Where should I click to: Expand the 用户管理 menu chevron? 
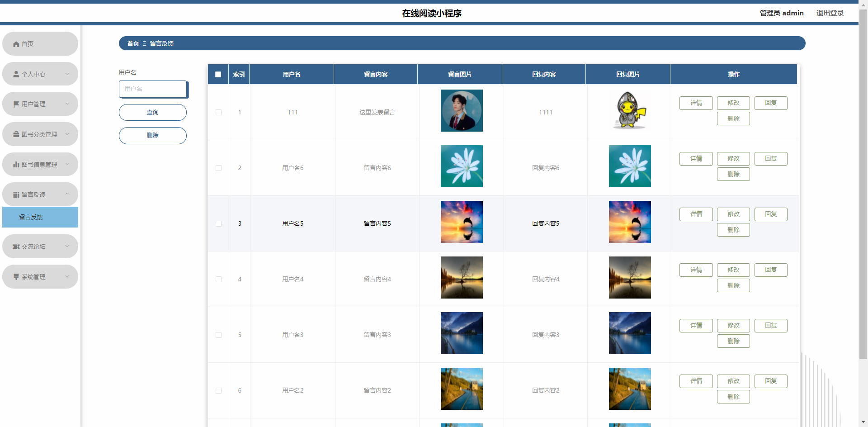67,104
